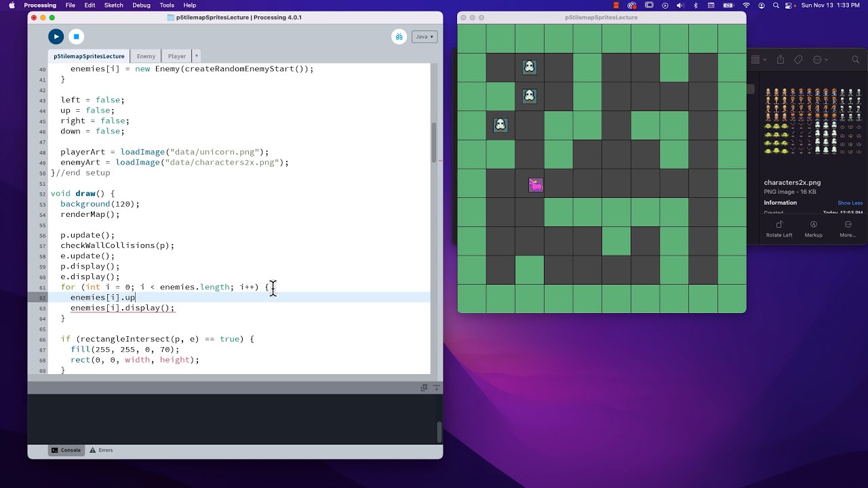Click the calendar icon in menu bar
This screenshot has width=868, height=488.
(711, 5)
